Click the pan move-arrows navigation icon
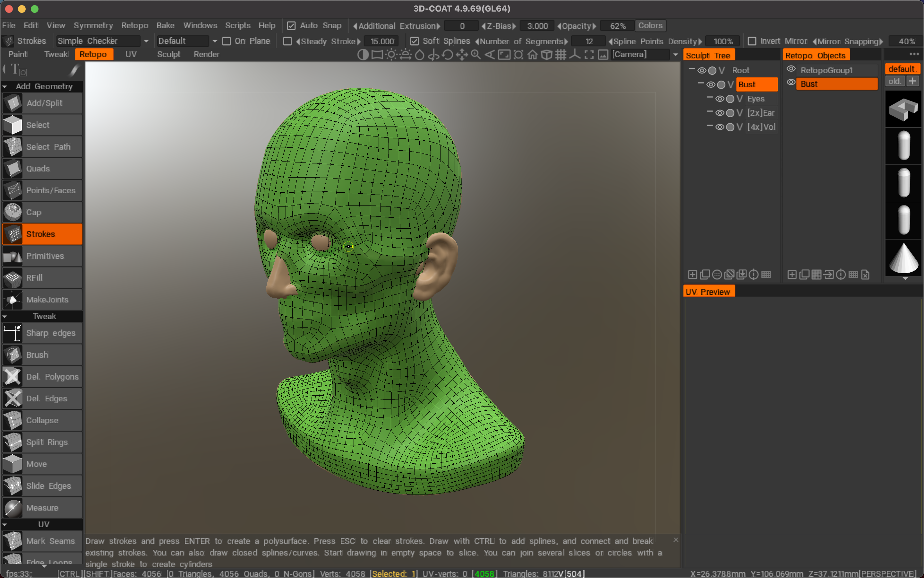 pyautogui.click(x=462, y=55)
